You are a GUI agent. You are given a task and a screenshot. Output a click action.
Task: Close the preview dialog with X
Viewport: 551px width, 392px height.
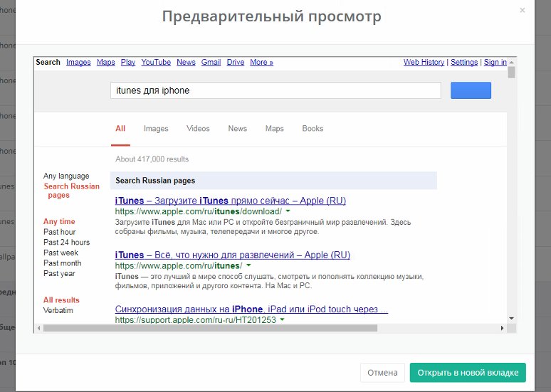point(523,10)
